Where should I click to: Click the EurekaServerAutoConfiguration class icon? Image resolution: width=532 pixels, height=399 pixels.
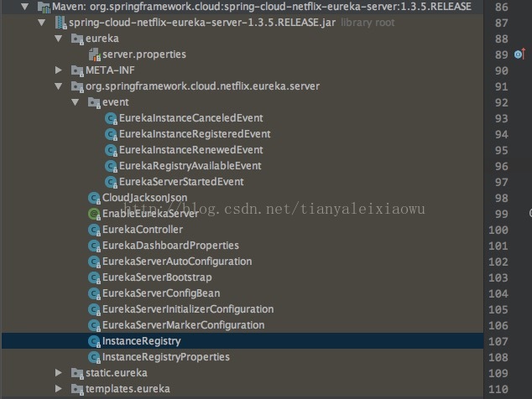click(x=94, y=262)
